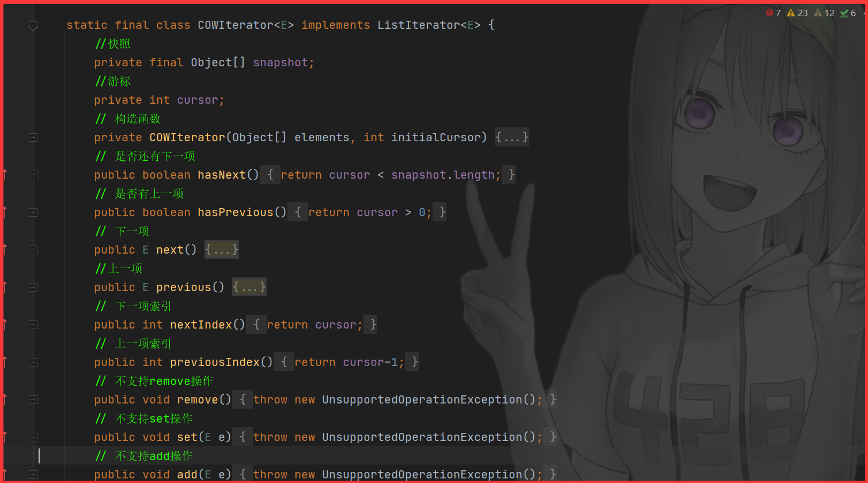Screen dimensions: 868x483
Task: Click the hasPrevious method name
Action: click(236, 212)
